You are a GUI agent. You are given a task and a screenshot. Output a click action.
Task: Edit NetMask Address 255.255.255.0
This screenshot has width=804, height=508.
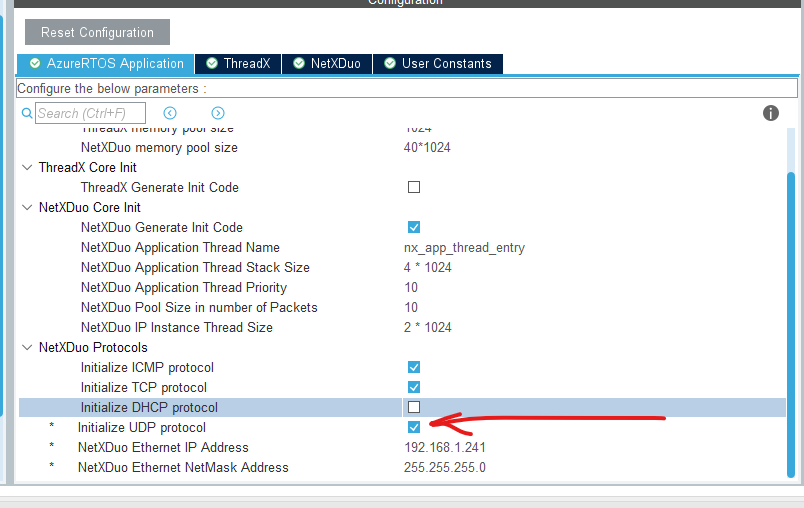pos(445,468)
